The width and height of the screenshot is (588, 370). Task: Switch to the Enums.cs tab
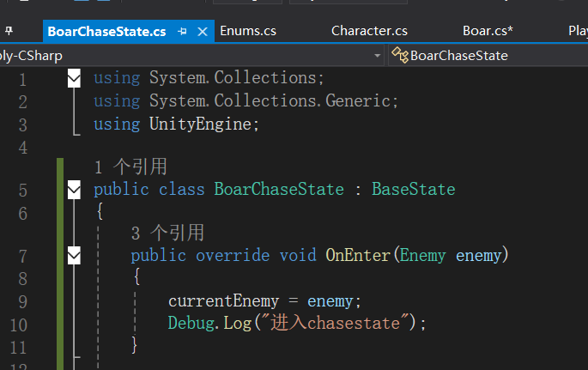248,31
